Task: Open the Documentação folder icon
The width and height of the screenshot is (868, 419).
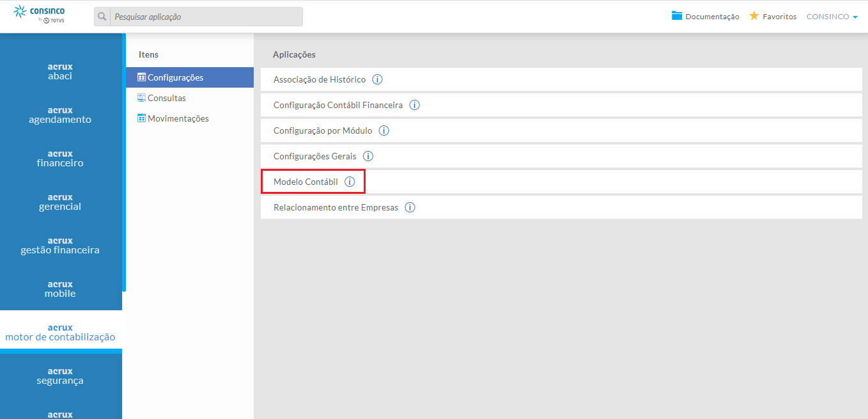Action: pos(677,16)
